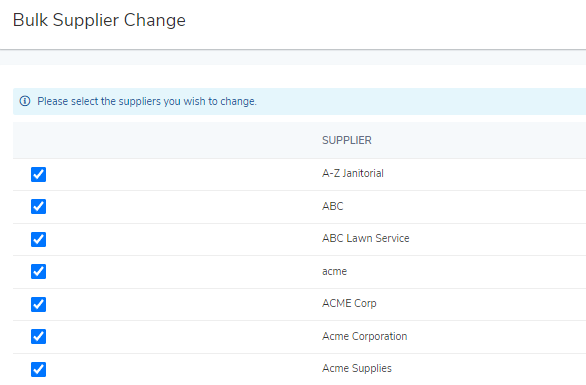Select the Acme Supplies supplier name

click(x=357, y=369)
